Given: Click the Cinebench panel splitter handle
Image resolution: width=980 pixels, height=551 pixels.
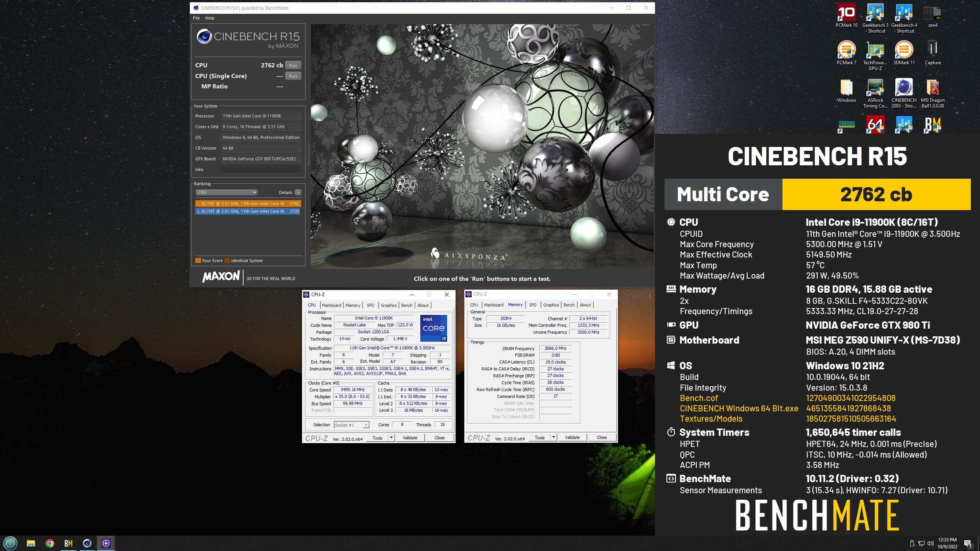Looking at the screenshot, I should pos(308,155).
